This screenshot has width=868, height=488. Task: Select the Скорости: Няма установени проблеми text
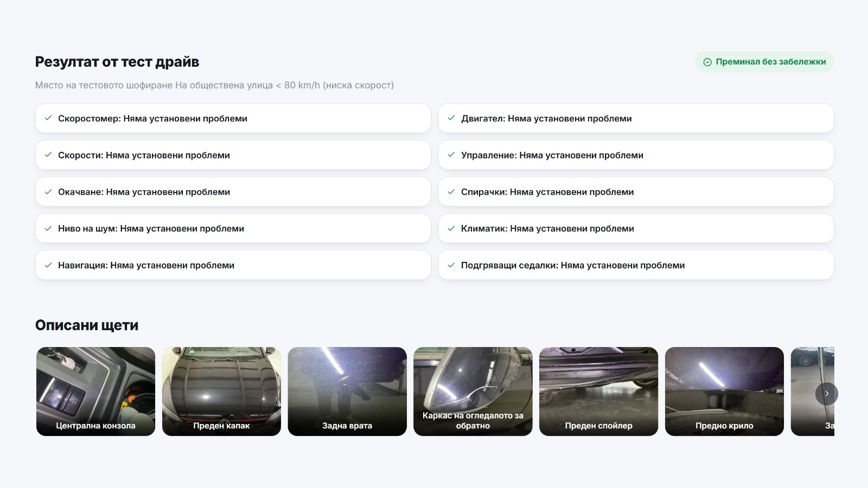[144, 155]
